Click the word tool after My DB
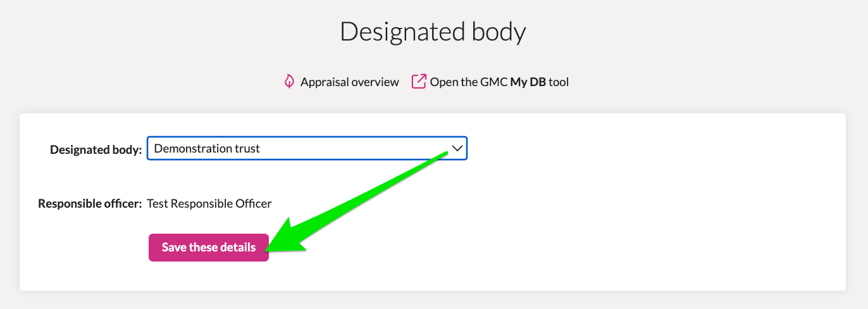868x309 pixels. (559, 82)
